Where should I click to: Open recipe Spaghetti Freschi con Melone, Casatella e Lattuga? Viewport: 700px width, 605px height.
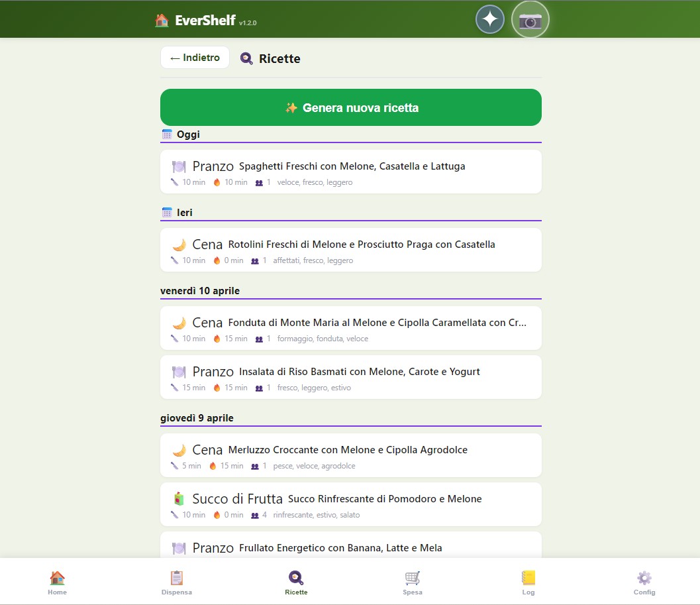coord(351,172)
